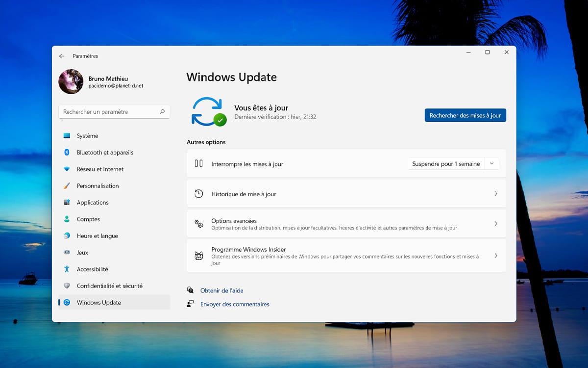Click the back arrow next to Paramètres
This screenshot has width=588, height=368.
click(x=62, y=56)
